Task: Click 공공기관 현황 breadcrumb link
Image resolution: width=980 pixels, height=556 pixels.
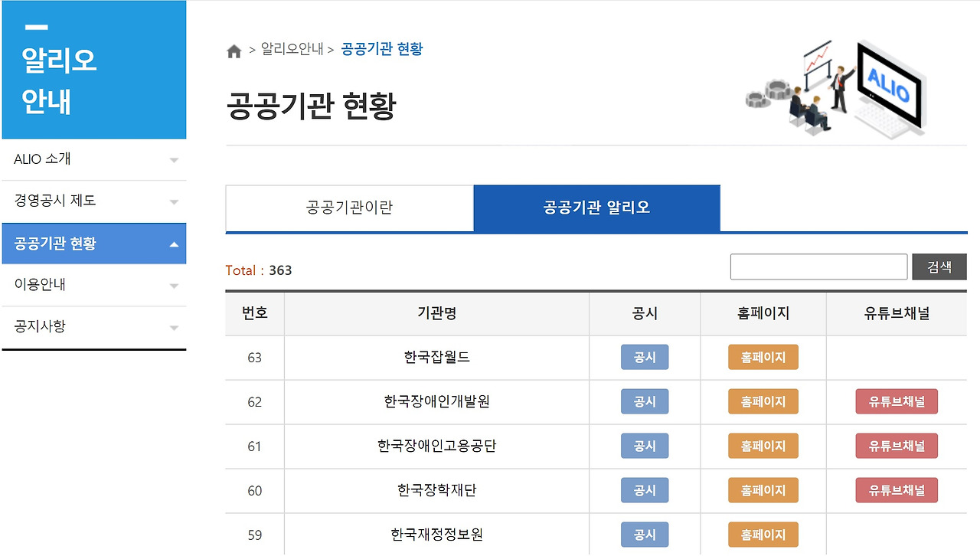Action: click(382, 50)
